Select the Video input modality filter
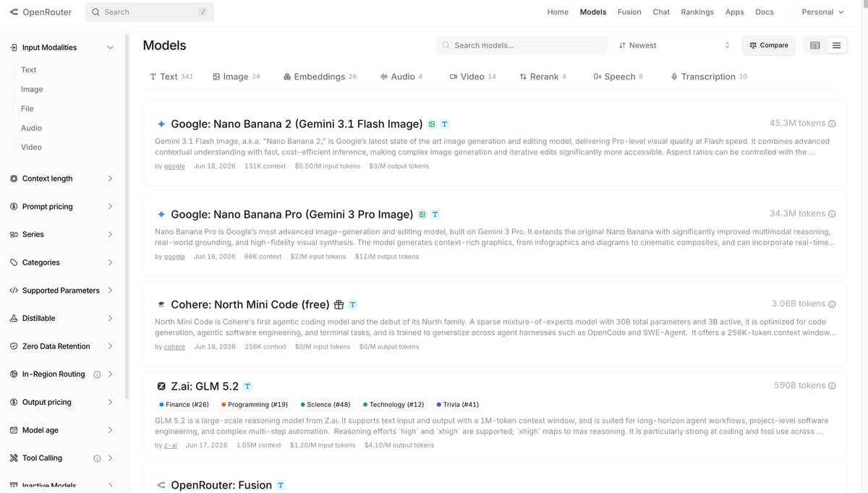Image resolution: width=868 pixels, height=493 pixels. pos(31,147)
